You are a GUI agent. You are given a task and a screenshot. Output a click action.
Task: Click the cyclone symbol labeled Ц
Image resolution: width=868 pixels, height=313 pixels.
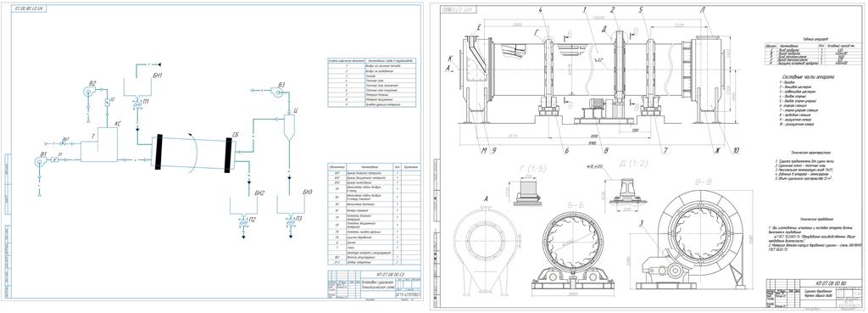(x=287, y=126)
